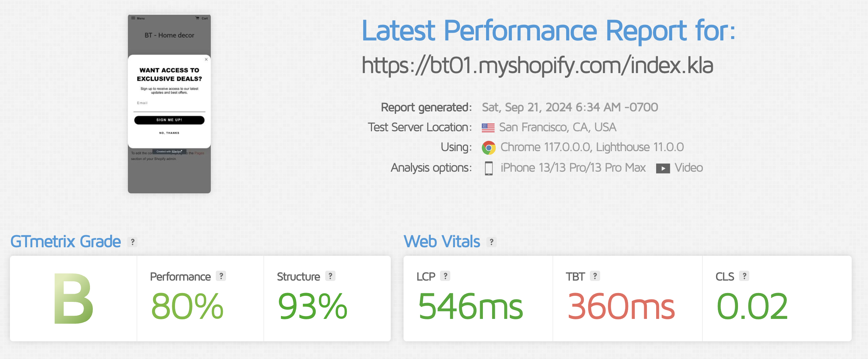Open the Structure score help tooltip icon

click(x=330, y=276)
